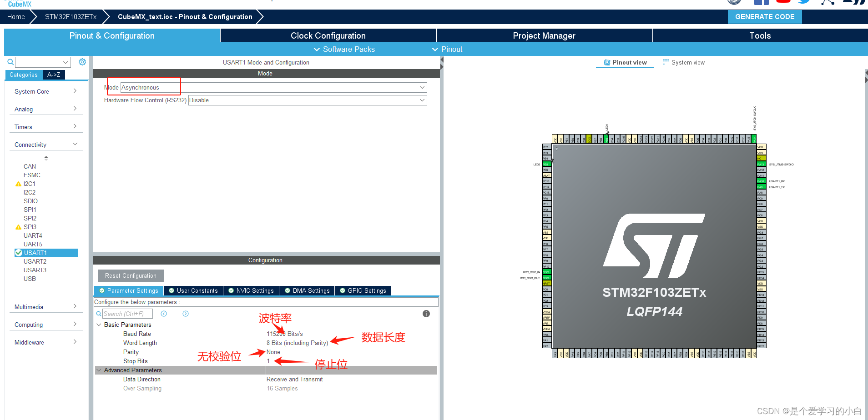The width and height of the screenshot is (868, 420).
Task: Click the Twitter icon in the header
Action: [x=804, y=2]
